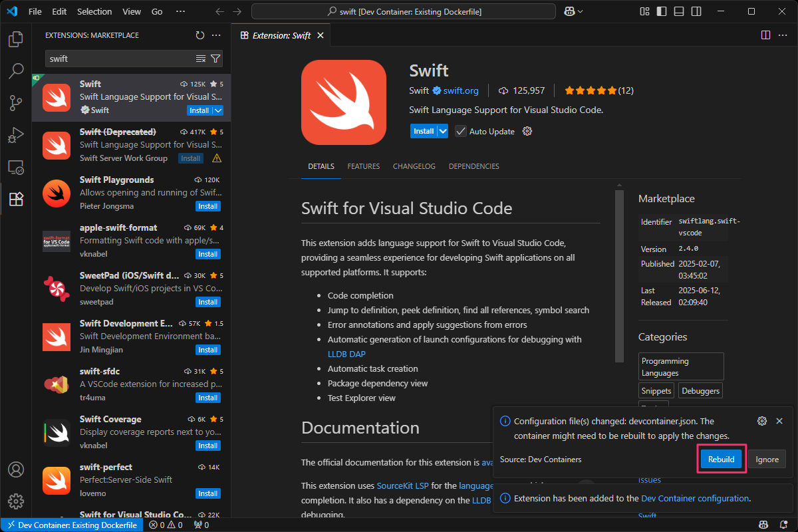Open the Swift extension settings gear
This screenshot has height=532, width=798.
527,131
